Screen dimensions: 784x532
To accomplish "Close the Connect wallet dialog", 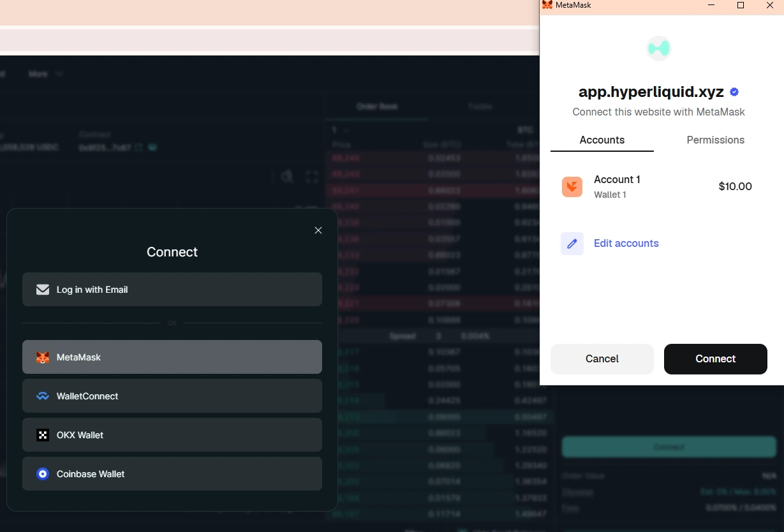I will [318, 230].
